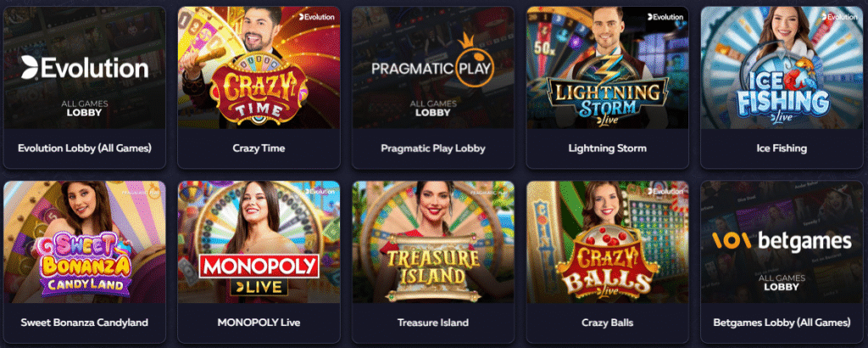
Task: Open Betgames lobby thumbnail image
Action: (x=782, y=242)
